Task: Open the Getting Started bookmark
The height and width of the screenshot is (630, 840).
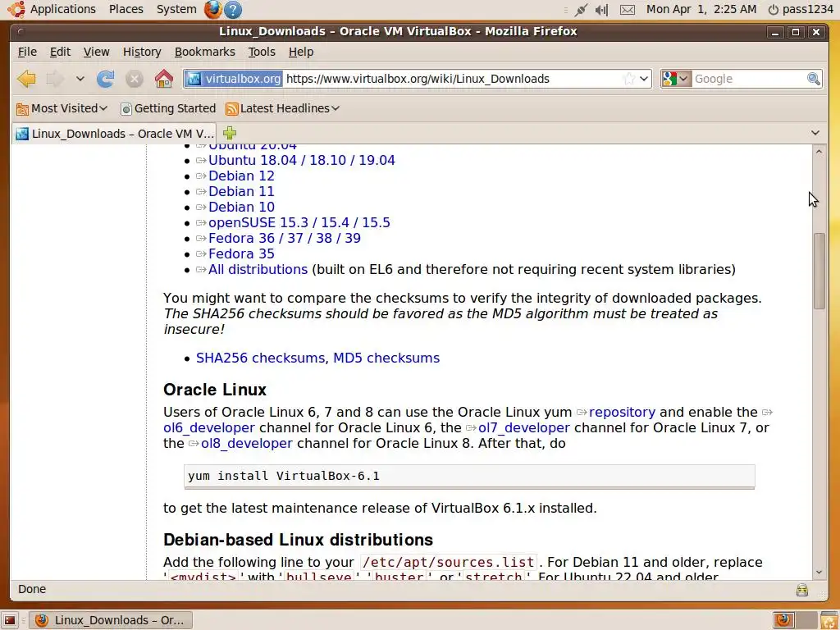Action: (x=168, y=108)
